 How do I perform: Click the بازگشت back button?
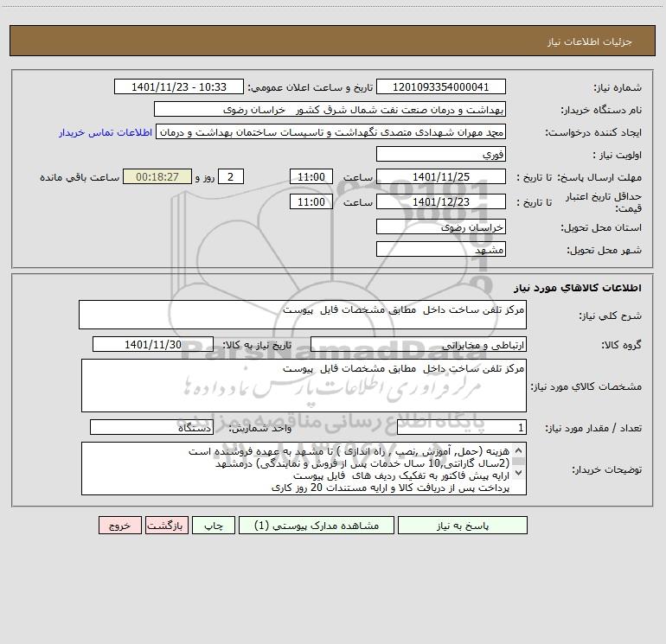(x=166, y=526)
